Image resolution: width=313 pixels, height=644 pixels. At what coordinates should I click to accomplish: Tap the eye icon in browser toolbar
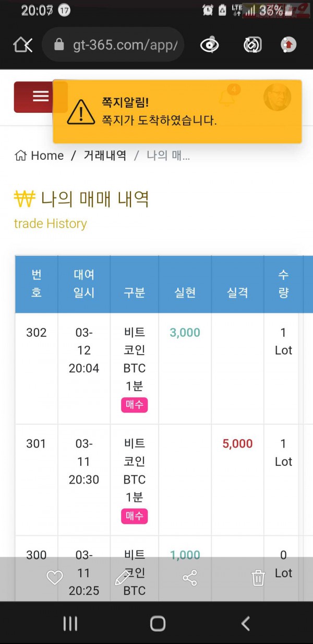[x=210, y=45]
